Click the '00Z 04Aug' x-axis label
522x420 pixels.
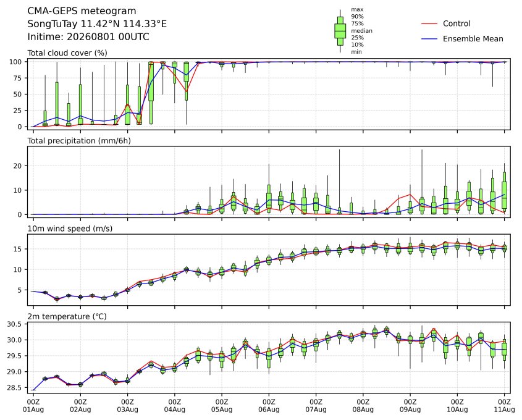(174, 406)
